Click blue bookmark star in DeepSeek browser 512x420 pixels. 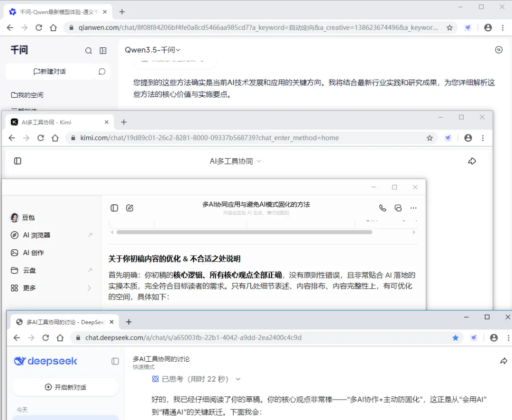[x=456, y=338]
